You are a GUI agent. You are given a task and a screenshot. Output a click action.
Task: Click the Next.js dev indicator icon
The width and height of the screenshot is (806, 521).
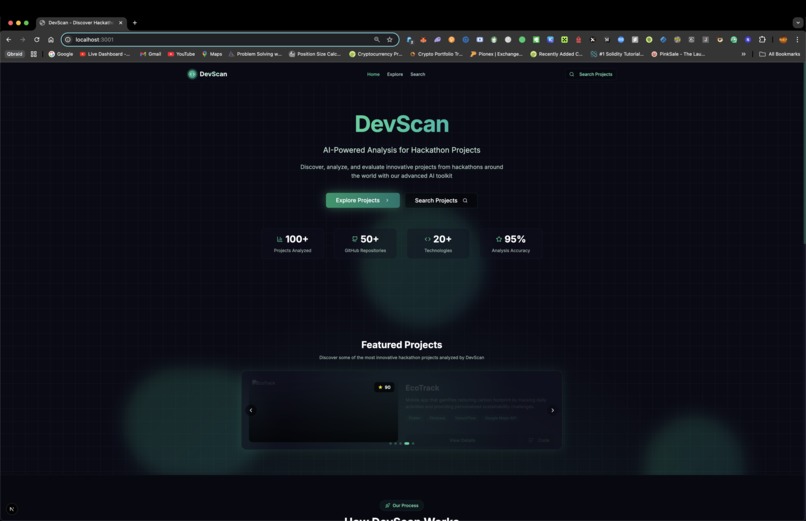(12, 509)
